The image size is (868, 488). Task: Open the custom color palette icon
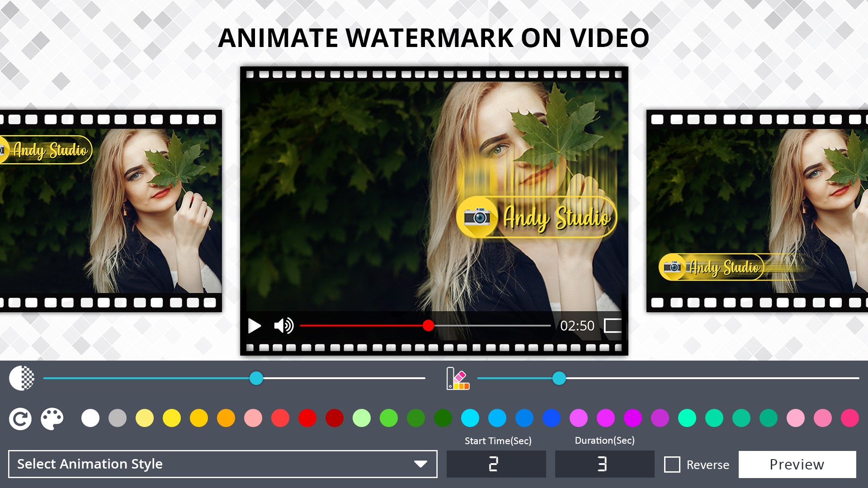click(x=52, y=419)
